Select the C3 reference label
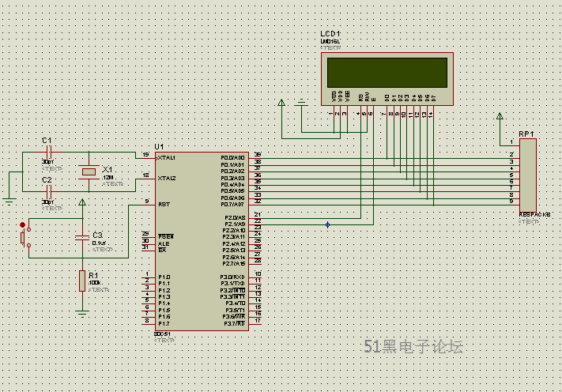 coord(98,235)
